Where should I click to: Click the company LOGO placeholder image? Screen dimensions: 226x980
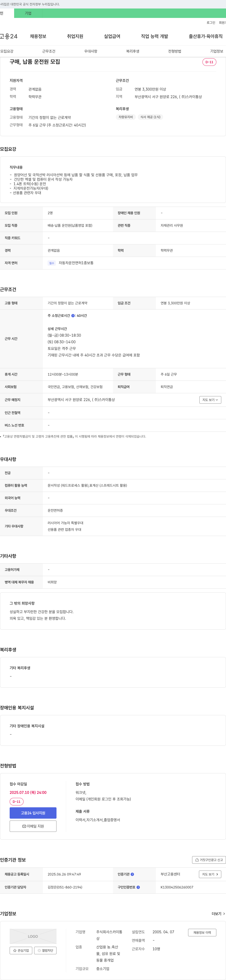[x=33, y=937]
